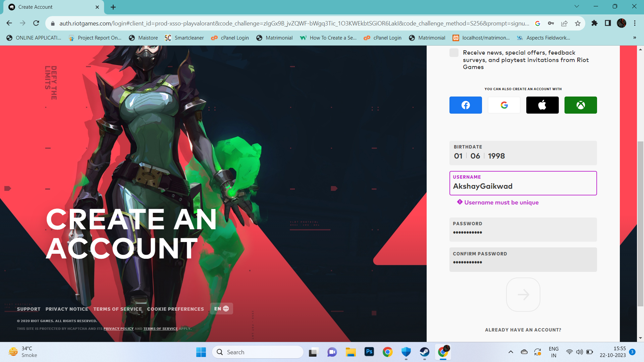Select the Create Account tab
Image resolution: width=644 pixels, height=362 pixels.
(x=54, y=7)
